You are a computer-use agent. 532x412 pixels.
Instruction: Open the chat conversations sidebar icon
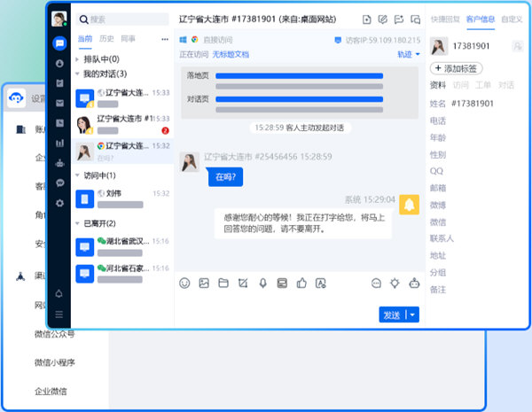(x=59, y=43)
